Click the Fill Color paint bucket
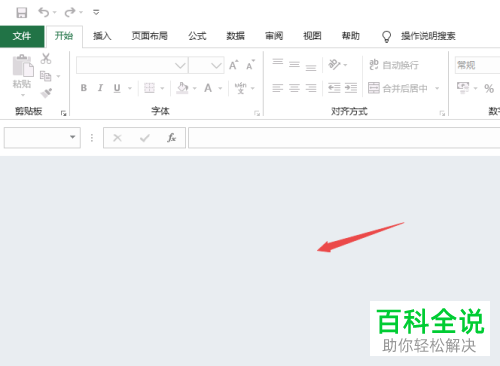The height and width of the screenshot is (366, 500). tap(182, 88)
